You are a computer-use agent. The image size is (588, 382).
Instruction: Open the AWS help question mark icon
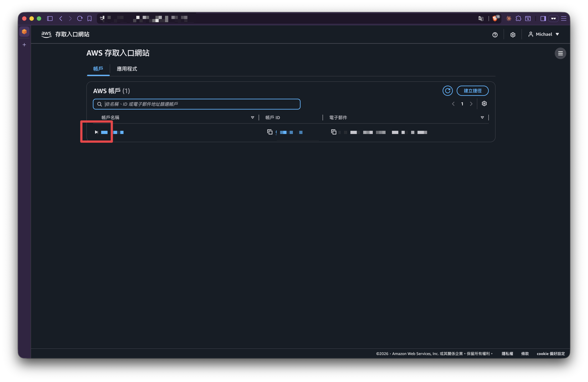click(x=495, y=35)
